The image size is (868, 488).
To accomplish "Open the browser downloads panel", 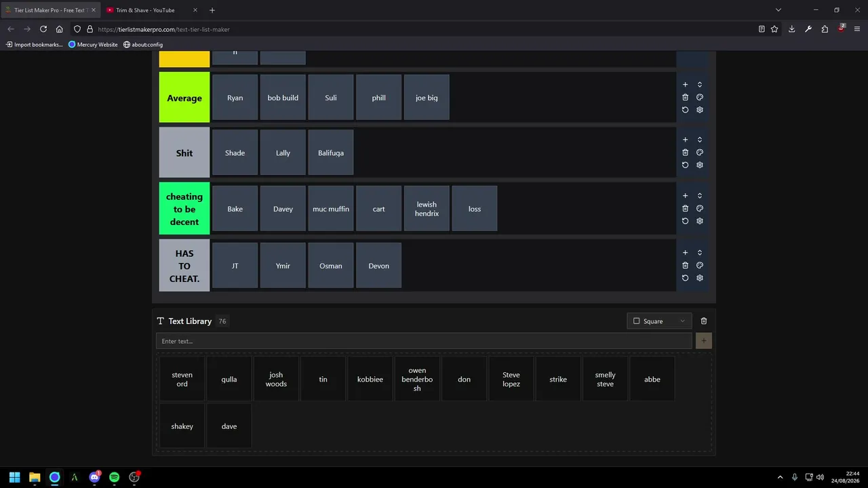I will 791,29.
